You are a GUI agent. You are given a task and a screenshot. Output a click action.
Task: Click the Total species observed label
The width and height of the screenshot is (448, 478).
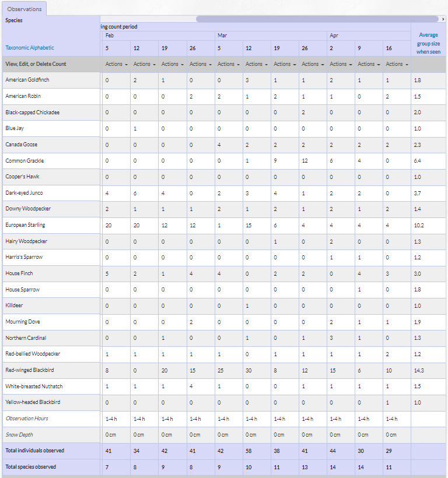coord(31,467)
